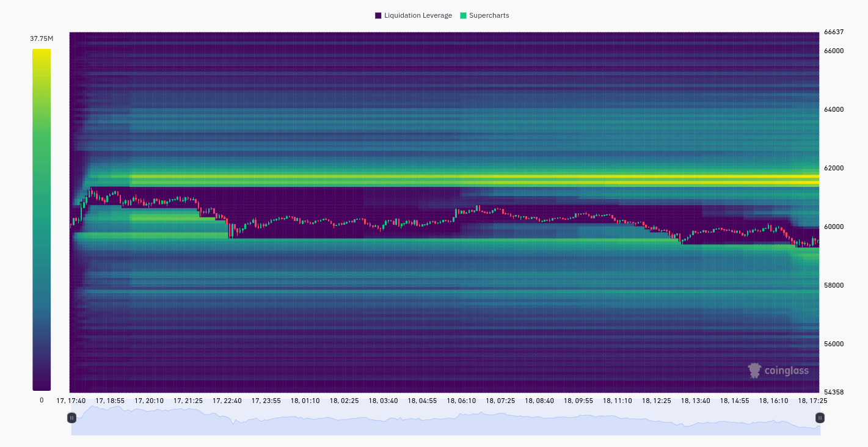Click the 18, 02:25 time label
This screenshot has height=447, width=868.
(345, 401)
